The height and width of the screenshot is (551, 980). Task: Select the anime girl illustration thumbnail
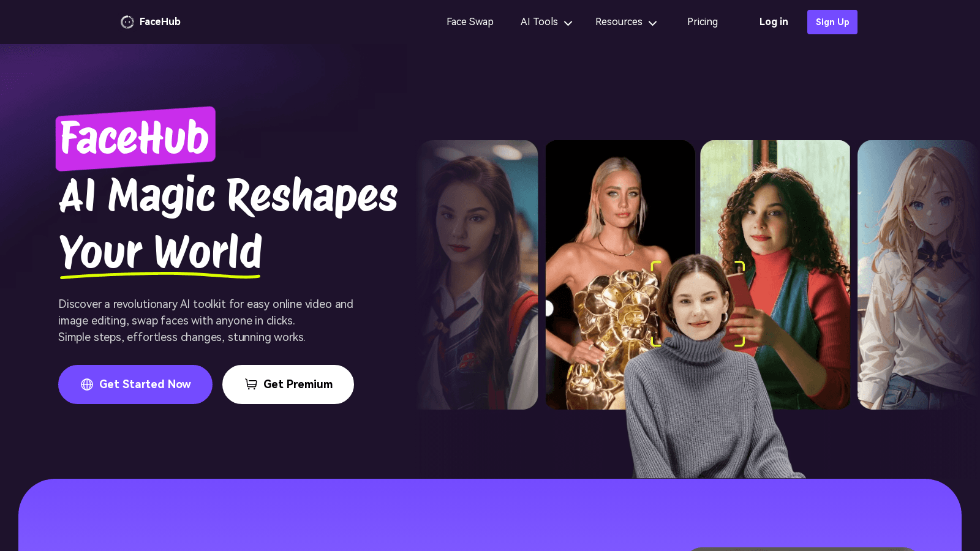coord(918,275)
